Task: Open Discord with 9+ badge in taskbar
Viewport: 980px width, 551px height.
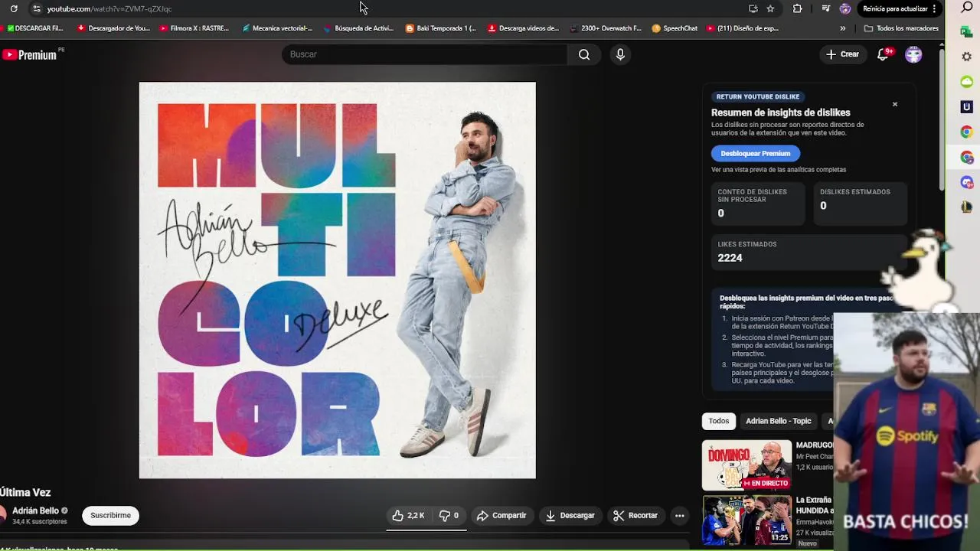Action: pyautogui.click(x=967, y=182)
